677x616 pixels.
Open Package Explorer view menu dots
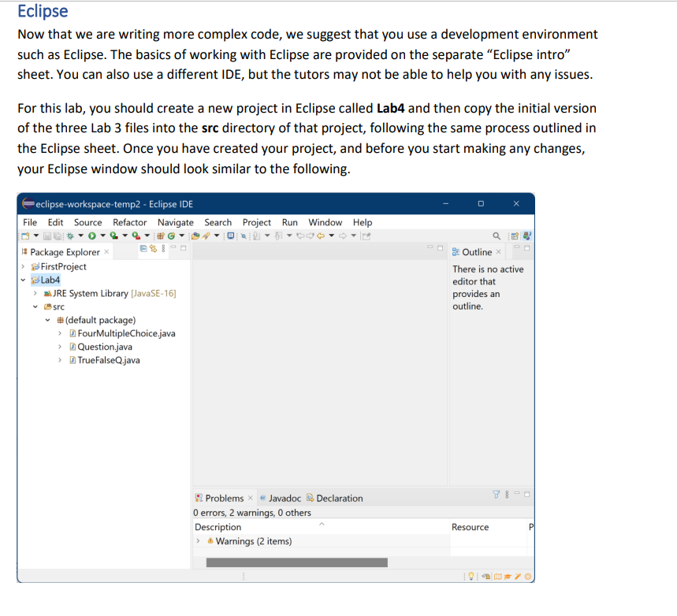point(163,248)
